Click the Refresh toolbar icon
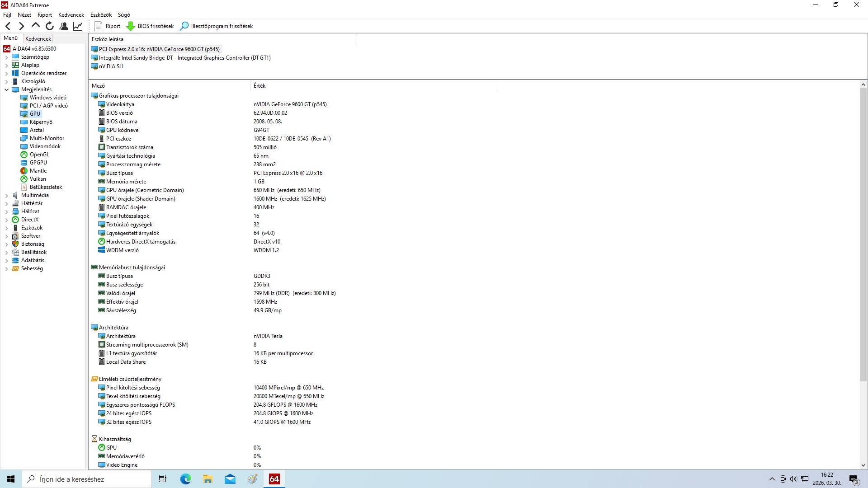This screenshot has width=868, height=488. tap(50, 26)
